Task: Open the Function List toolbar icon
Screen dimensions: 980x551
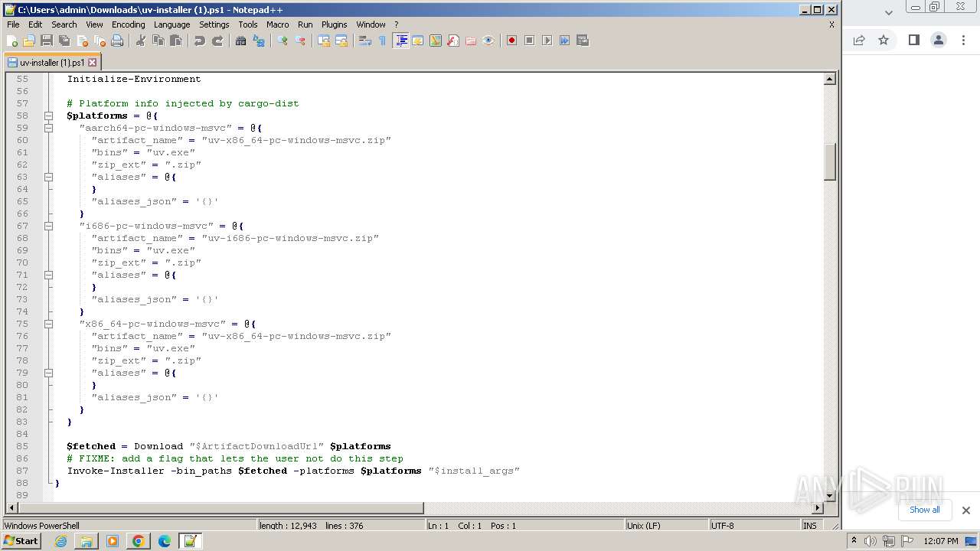Action: pos(453,41)
